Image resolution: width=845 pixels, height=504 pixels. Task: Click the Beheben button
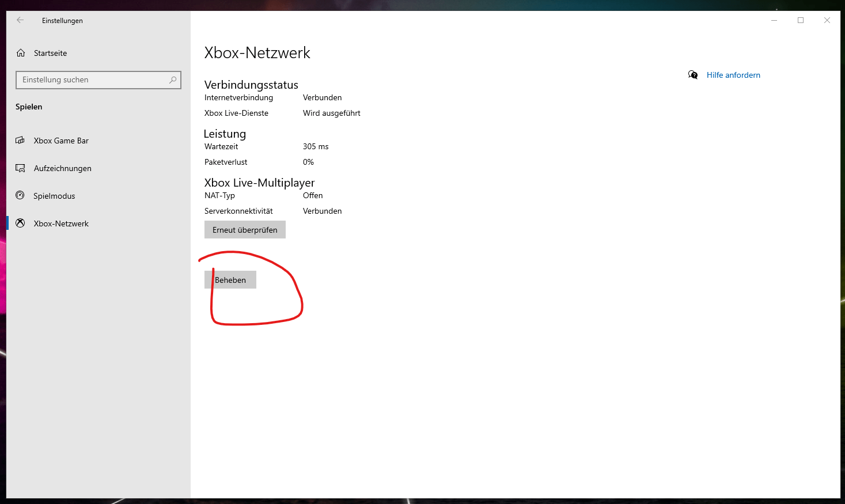coord(230,280)
